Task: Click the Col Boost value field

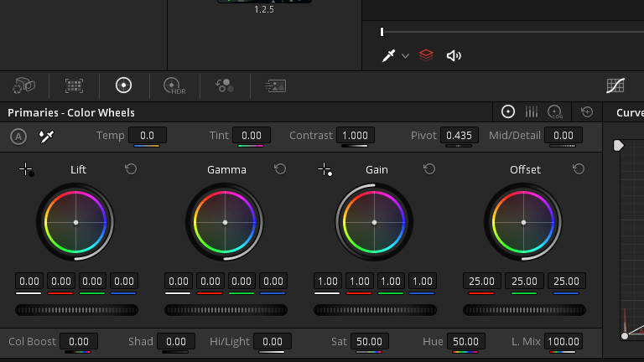Action: [79, 342]
